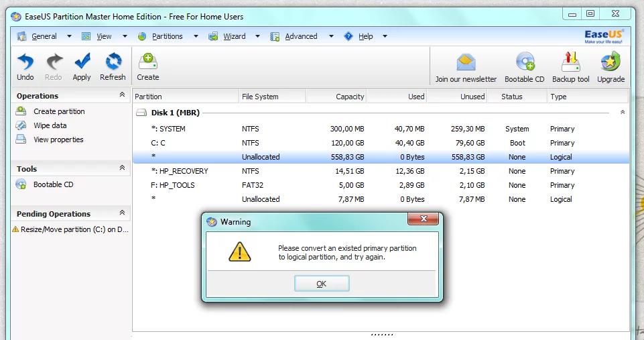644x340 pixels.
Task: Sort by File System column header
Action: pos(273,97)
